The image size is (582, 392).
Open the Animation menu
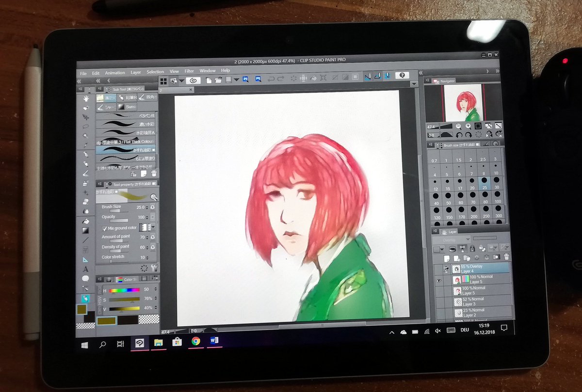coord(115,73)
